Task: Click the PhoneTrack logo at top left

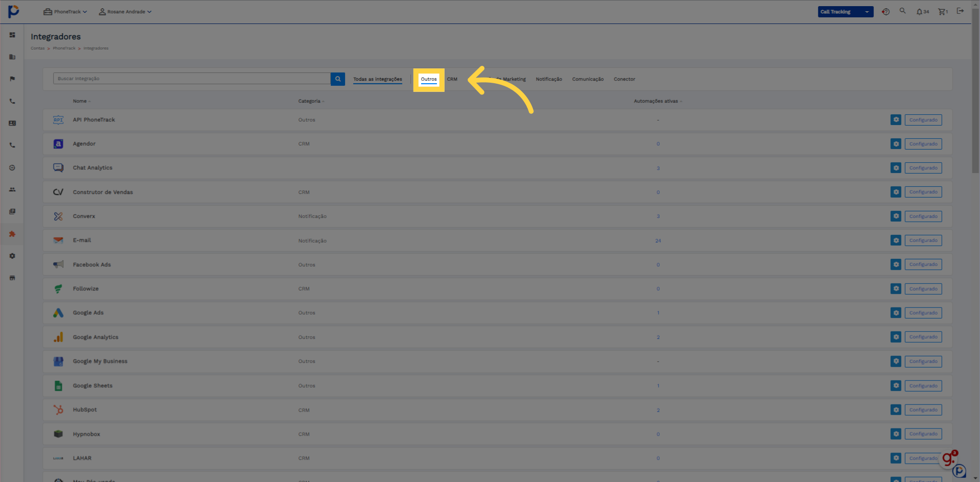Action: 14,11
